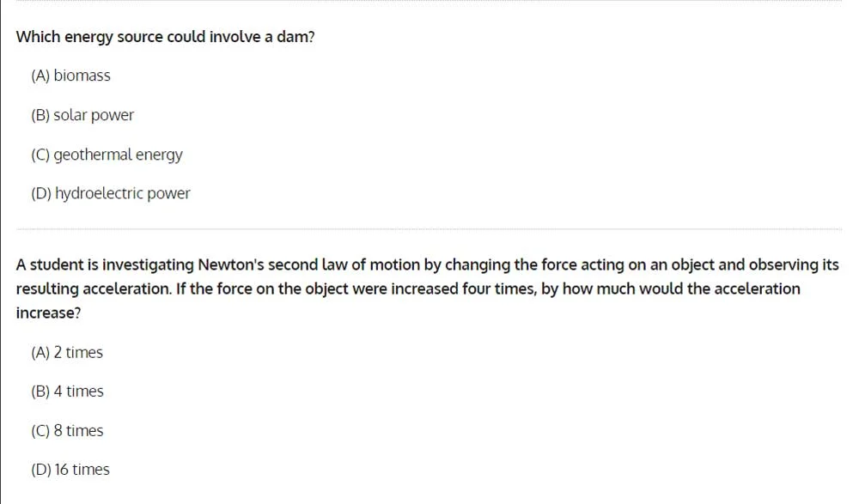Select option (B) 4 times
Viewport: 859px width, 504px height.
coord(67,392)
